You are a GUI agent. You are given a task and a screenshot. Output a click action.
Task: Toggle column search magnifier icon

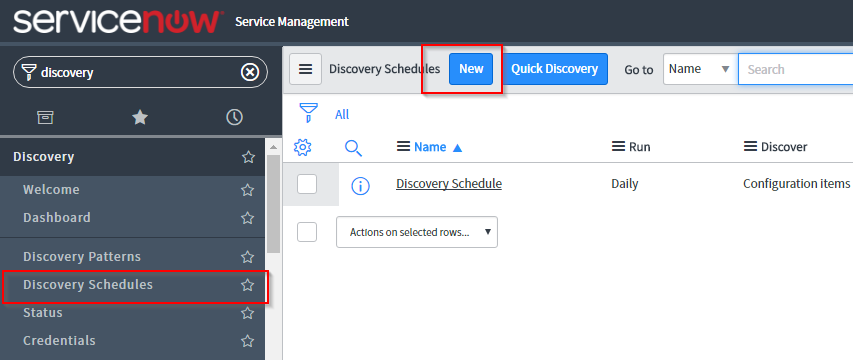tap(354, 147)
